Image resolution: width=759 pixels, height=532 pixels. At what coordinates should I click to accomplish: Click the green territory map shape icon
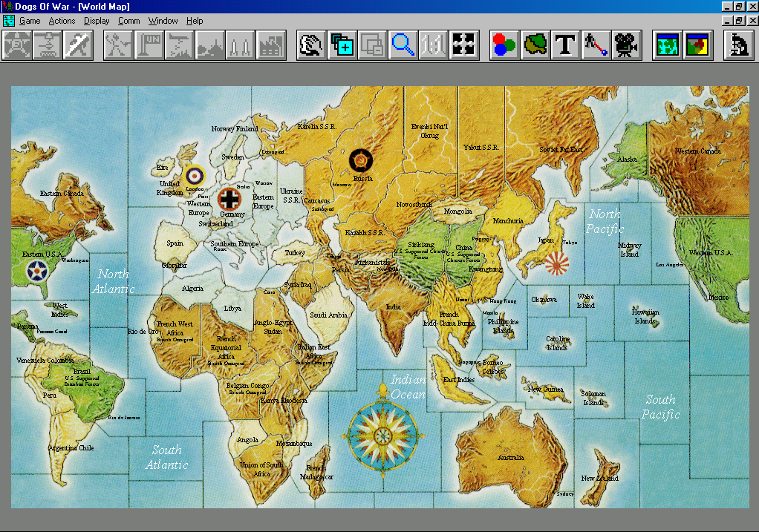pos(535,45)
